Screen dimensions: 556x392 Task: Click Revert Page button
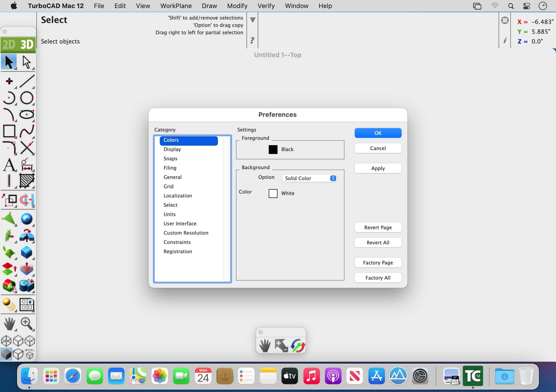pyautogui.click(x=378, y=227)
